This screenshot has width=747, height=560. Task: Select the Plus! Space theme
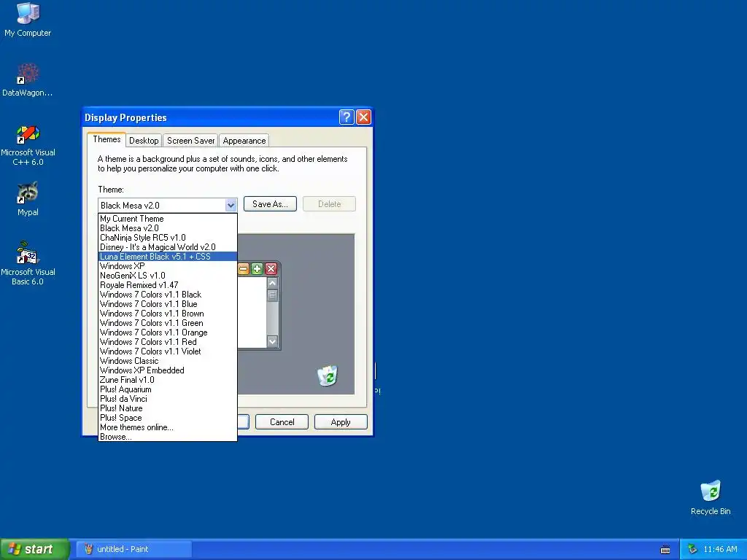coord(168,418)
